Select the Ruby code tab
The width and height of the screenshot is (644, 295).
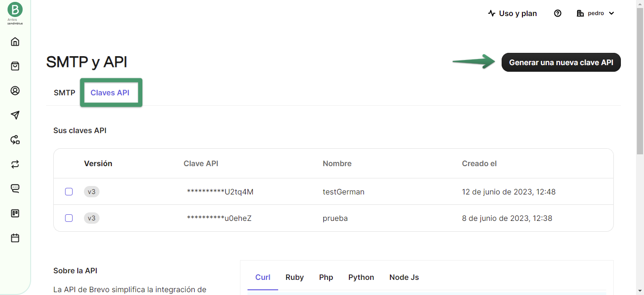tap(295, 277)
